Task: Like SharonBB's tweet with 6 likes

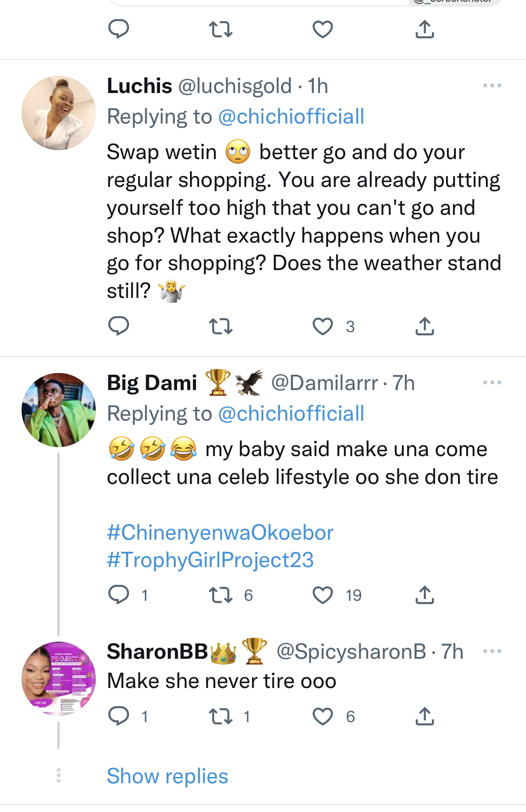Action: tap(323, 717)
